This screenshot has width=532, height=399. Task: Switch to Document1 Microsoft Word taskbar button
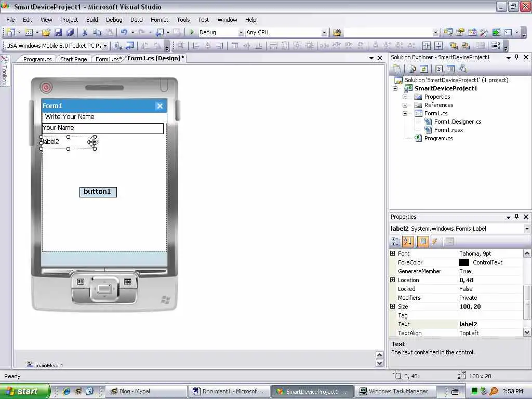[x=229, y=391]
